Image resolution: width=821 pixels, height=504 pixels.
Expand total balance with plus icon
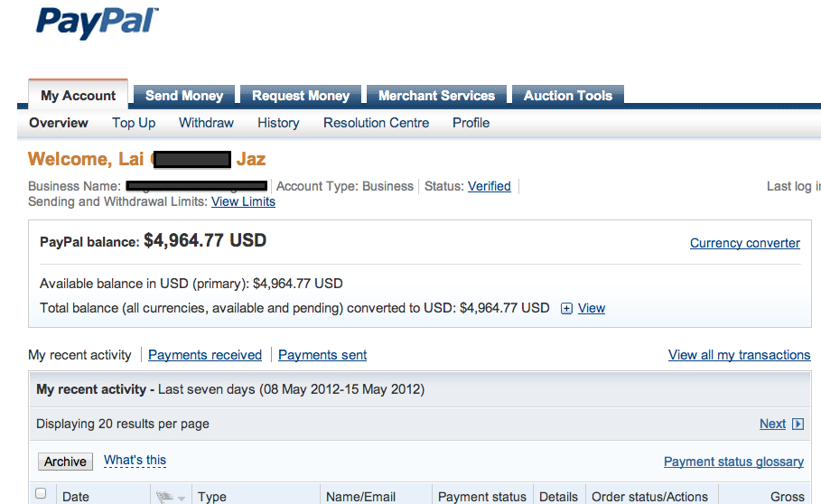pyautogui.click(x=566, y=309)
